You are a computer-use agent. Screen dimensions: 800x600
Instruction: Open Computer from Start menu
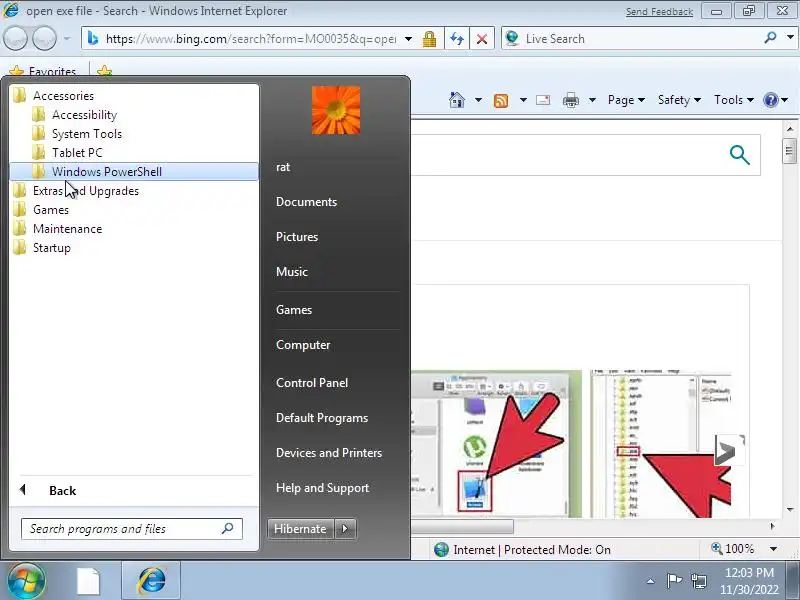303,345
